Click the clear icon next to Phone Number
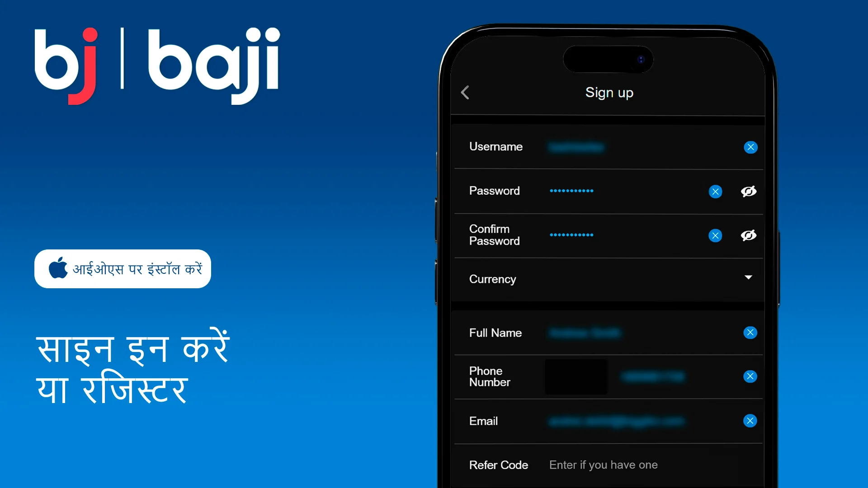 [750, 376]
